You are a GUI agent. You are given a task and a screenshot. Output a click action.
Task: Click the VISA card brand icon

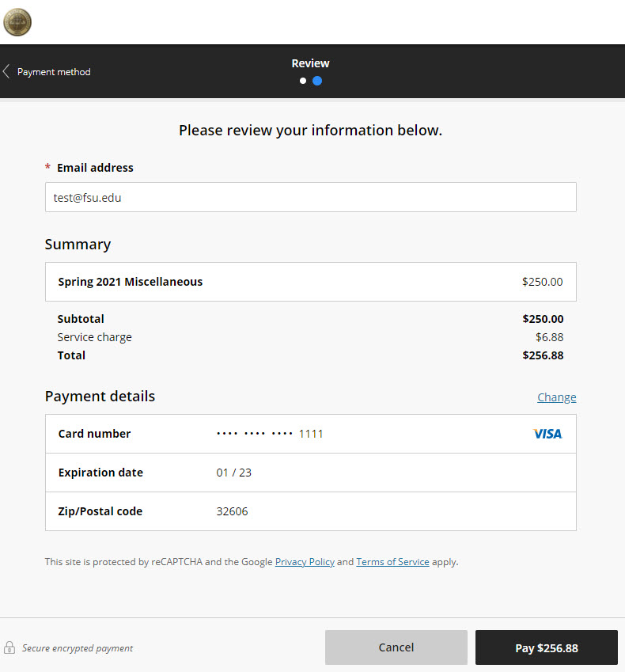(x=547, y=433)
